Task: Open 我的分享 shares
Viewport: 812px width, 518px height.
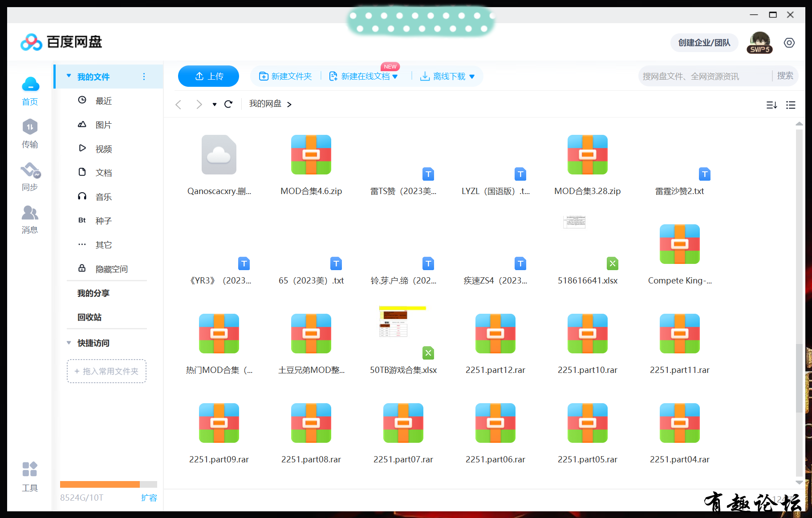Action: [x=93, y=293]
